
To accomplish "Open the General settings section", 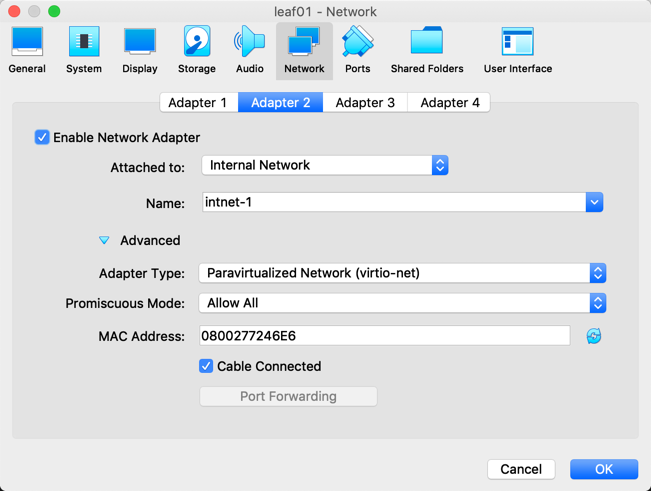I will pyautogui.click(x=27, y=50).
